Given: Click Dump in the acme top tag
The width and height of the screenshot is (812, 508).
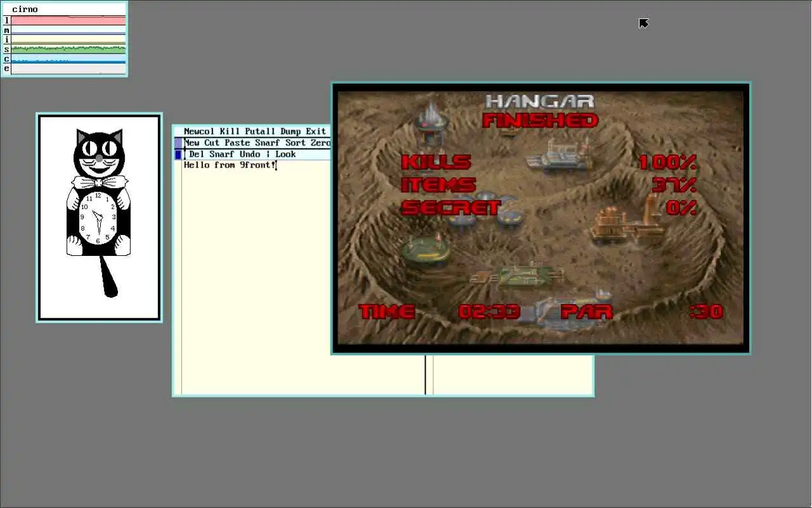Looking at the screenshot, I should pyautogui.click(x=291, y=131).
